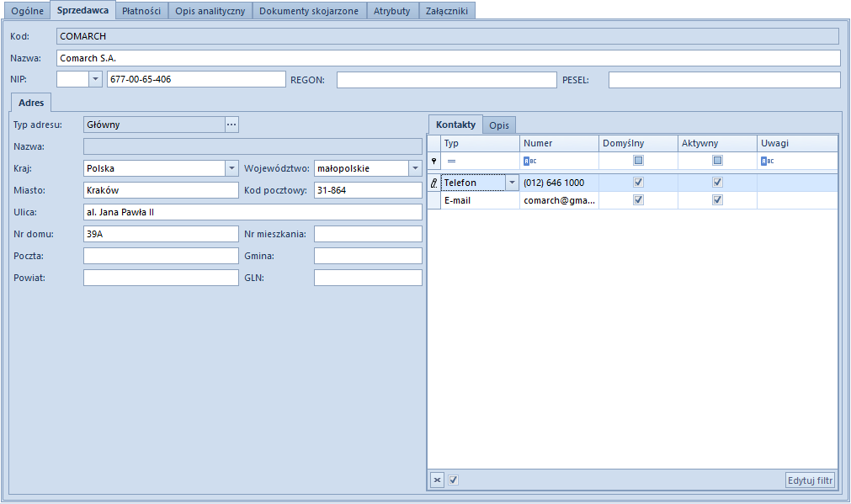Click the Nr mieszkania field
The image size is (851, 504).
pos(368,235)
